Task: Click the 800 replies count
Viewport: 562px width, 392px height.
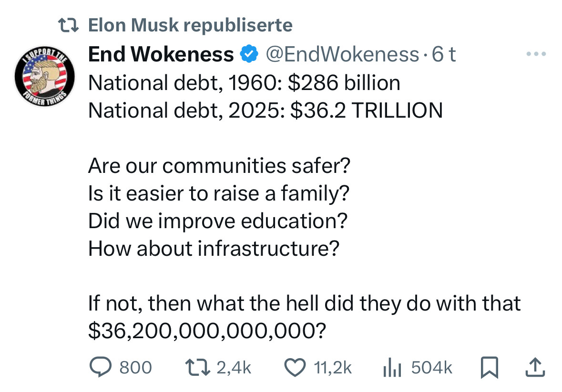Action: pyautogui.click(x=135, y=368)
